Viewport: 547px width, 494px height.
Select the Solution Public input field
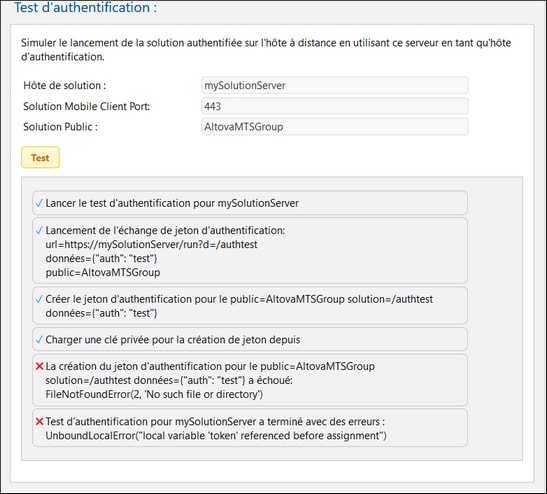[x=335, y=127]
